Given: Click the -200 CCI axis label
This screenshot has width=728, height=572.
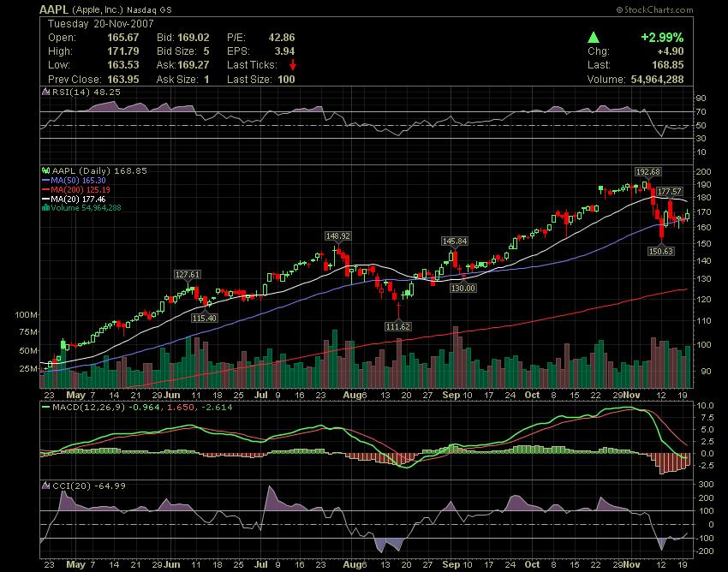Looking at the screenshot, I should pos(704,551).
